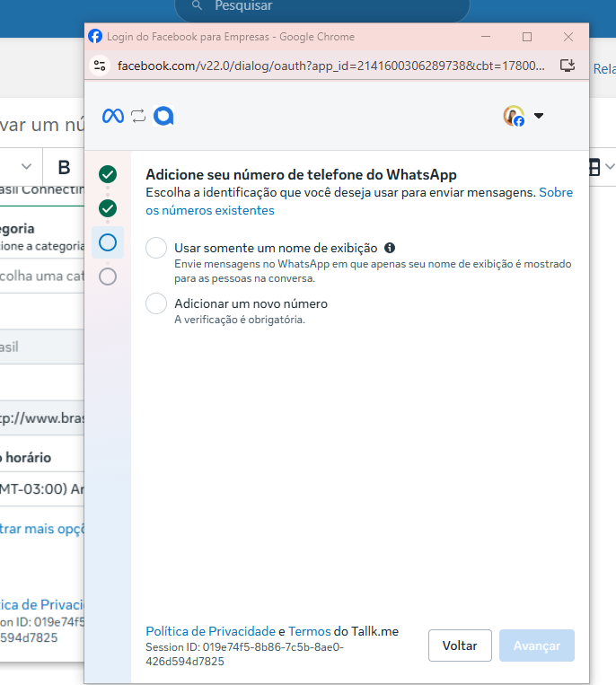Close the Facebook login popup window
Image resolution: width=616 pixels, height=685 pixels.
[x=568, y=37]
